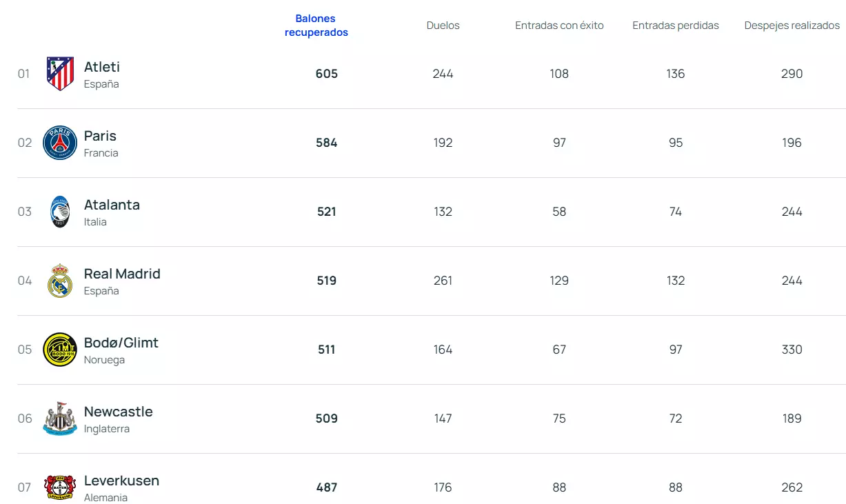Open the Real Madrid name link

click(122, 274)
